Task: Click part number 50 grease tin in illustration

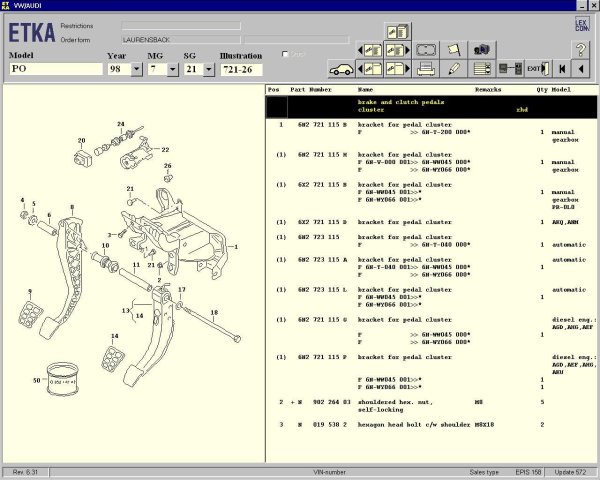Action: [63, 379]
